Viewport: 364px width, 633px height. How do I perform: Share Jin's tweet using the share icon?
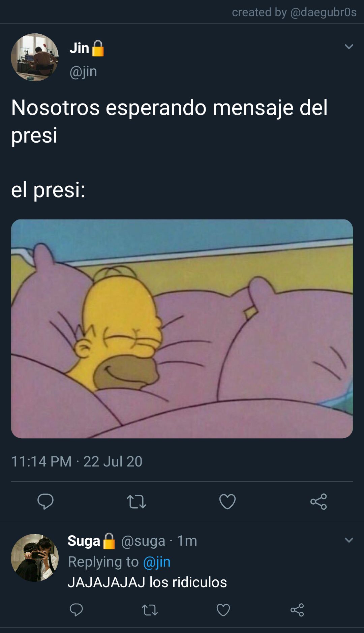click(318, 502)
